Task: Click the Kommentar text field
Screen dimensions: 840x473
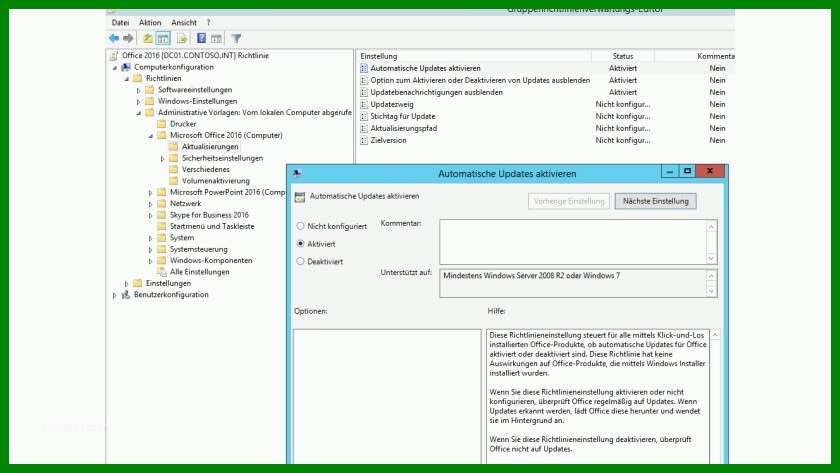Action: [x=573, y=242]
